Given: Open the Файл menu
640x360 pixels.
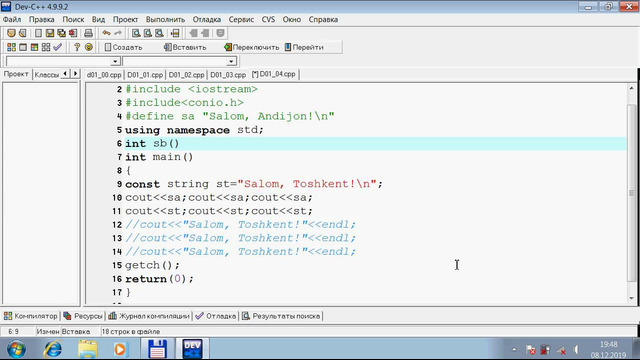Looking at the screenshot, I should [12, 19].
